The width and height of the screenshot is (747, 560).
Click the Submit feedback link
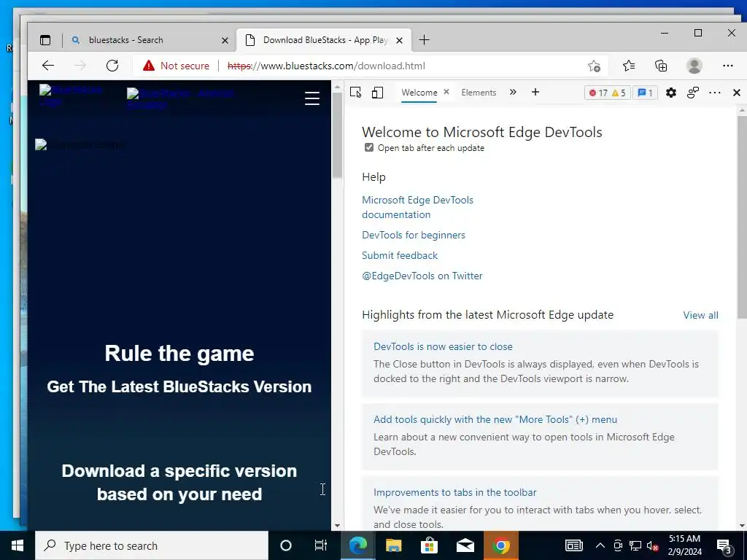click(400, 255)
